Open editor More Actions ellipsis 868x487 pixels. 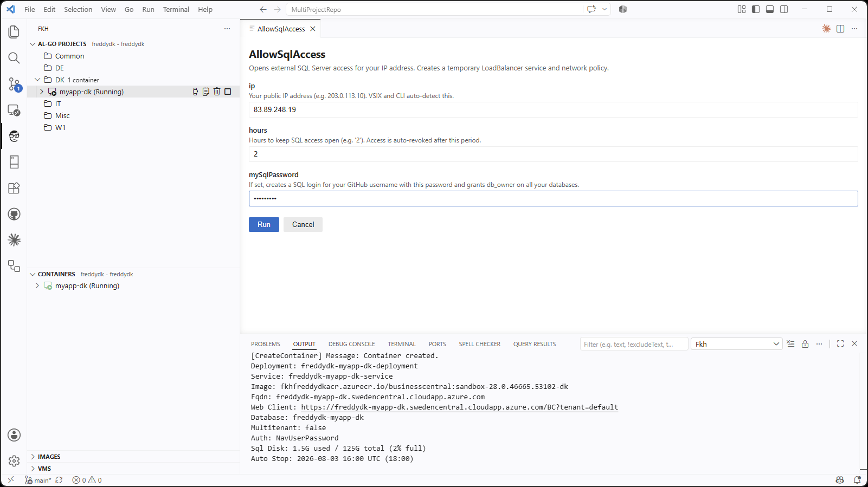[854, 29]
